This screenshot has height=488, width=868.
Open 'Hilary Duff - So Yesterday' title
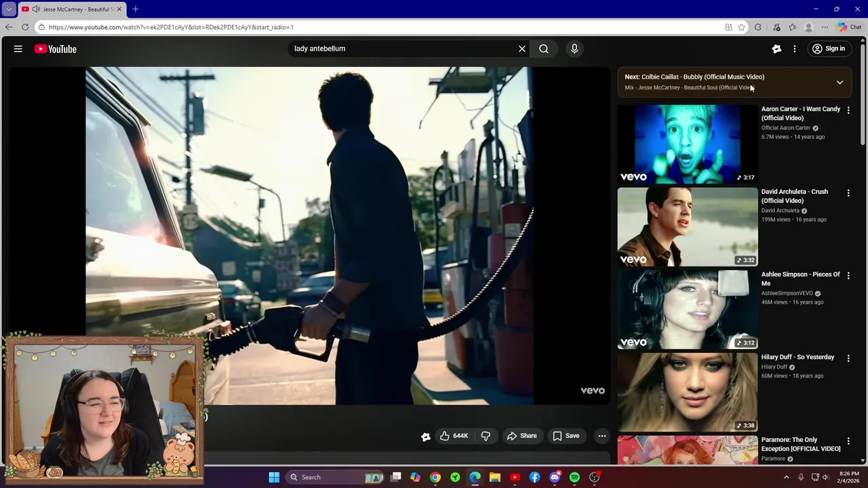click(797, 357)
